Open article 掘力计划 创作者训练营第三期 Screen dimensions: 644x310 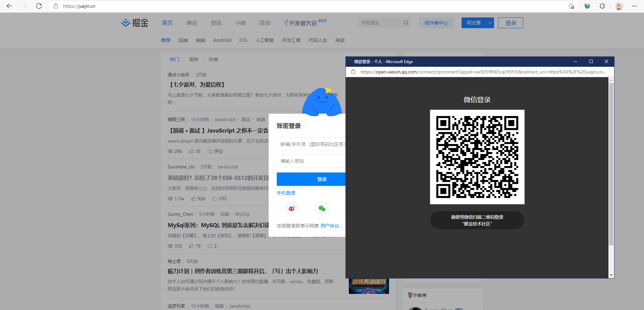(x=243, y=271)
